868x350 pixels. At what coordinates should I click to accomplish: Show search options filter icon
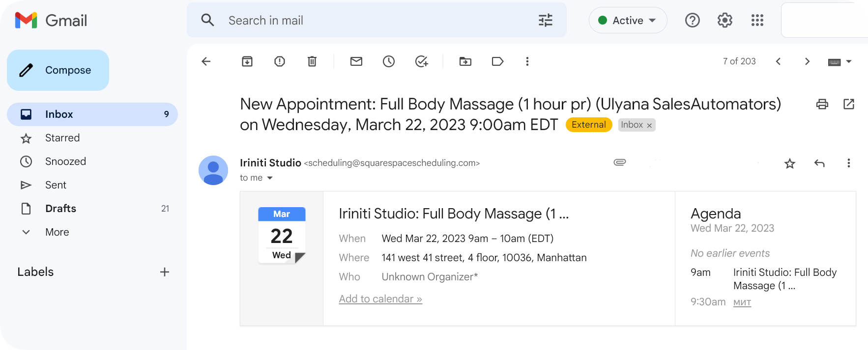coord(546,21)
